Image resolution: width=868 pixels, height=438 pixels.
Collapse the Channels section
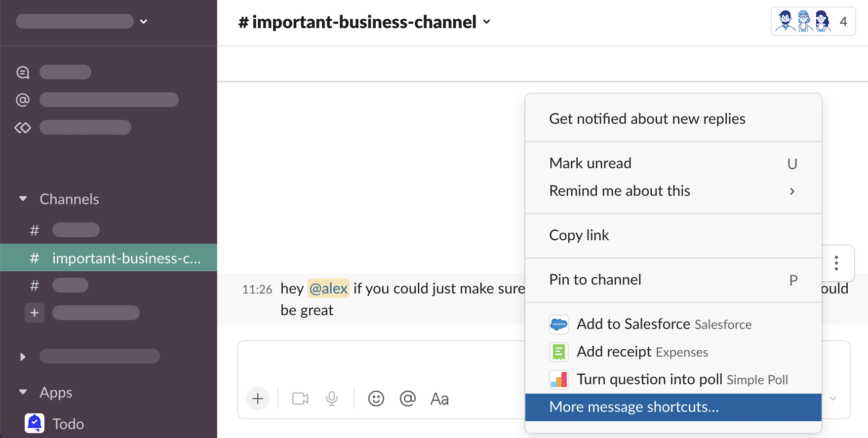tap(23, 199)
